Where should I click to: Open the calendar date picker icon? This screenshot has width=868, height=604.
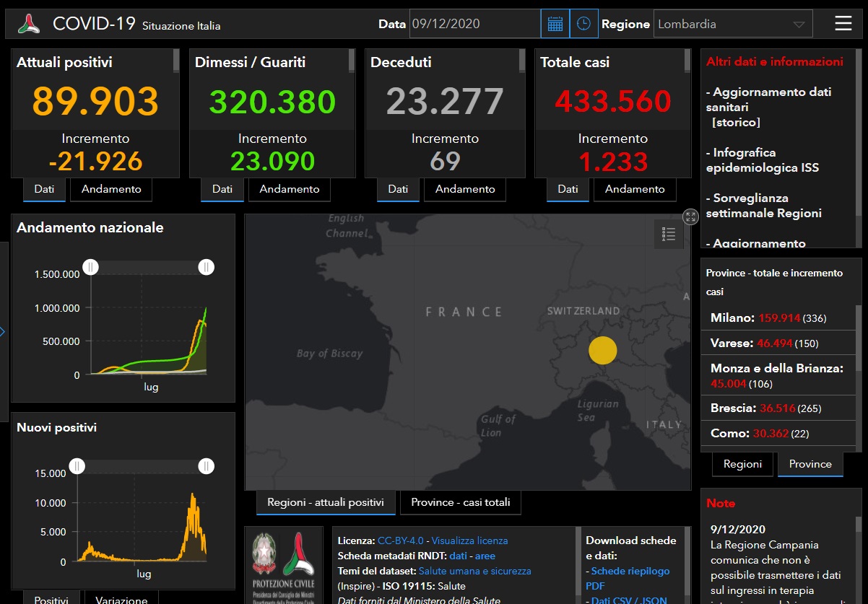click(555, 24)
